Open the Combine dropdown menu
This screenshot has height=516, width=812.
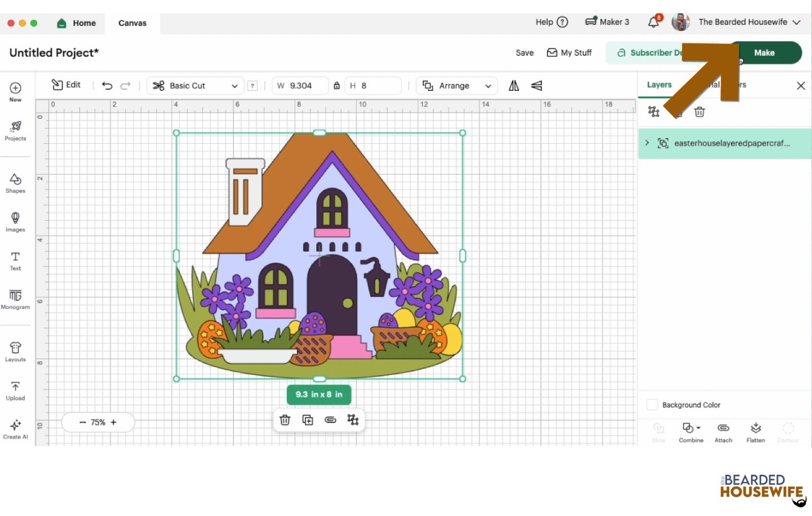coord(691,432)
